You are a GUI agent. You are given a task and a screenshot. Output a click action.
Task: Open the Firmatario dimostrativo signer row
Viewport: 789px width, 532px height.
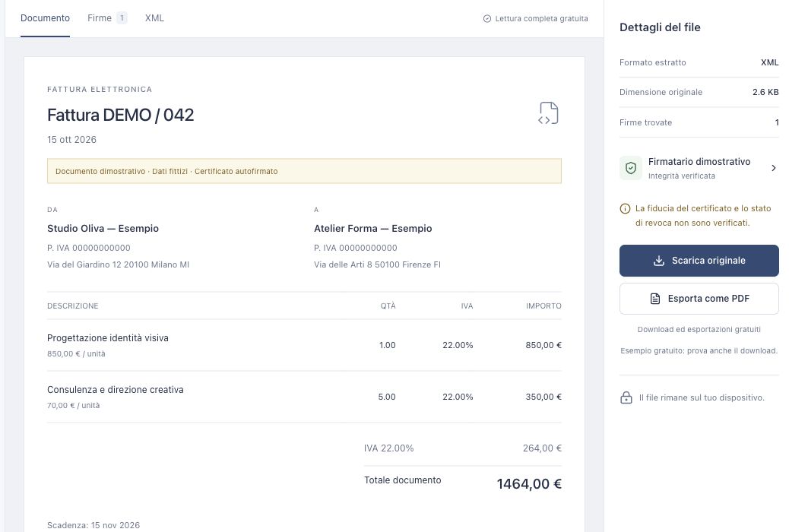[x=699, y=168]
